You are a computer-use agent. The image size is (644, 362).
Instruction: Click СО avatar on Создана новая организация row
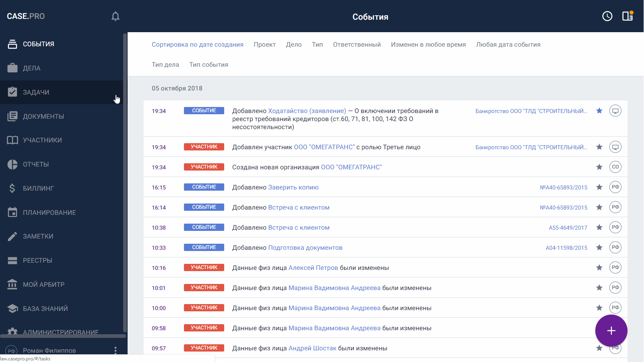(x=615, y=167)
